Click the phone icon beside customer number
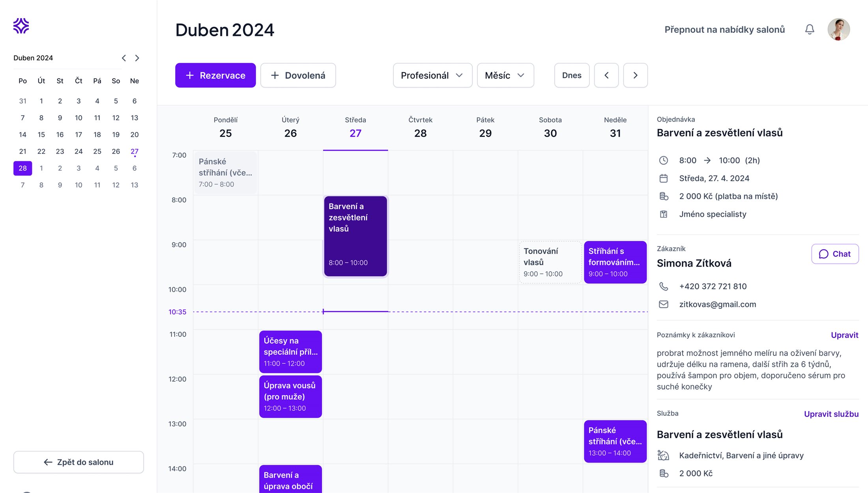 [x=664, y=286]
